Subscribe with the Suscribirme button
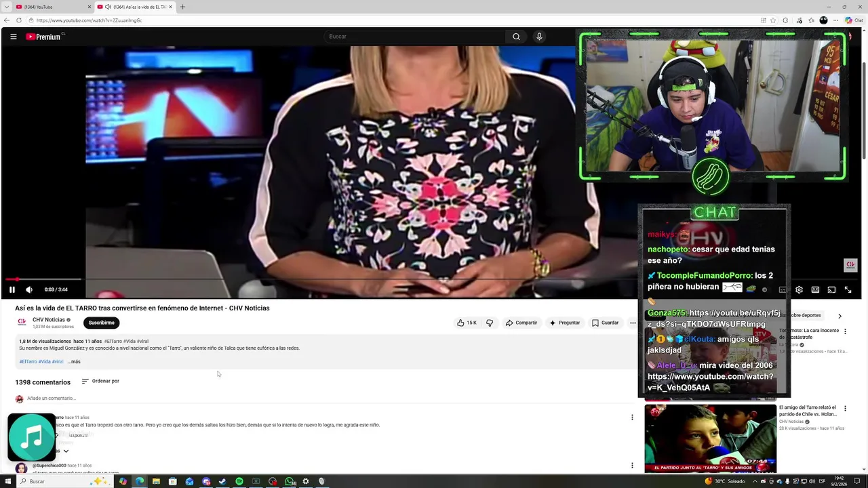 click(101, 323)
